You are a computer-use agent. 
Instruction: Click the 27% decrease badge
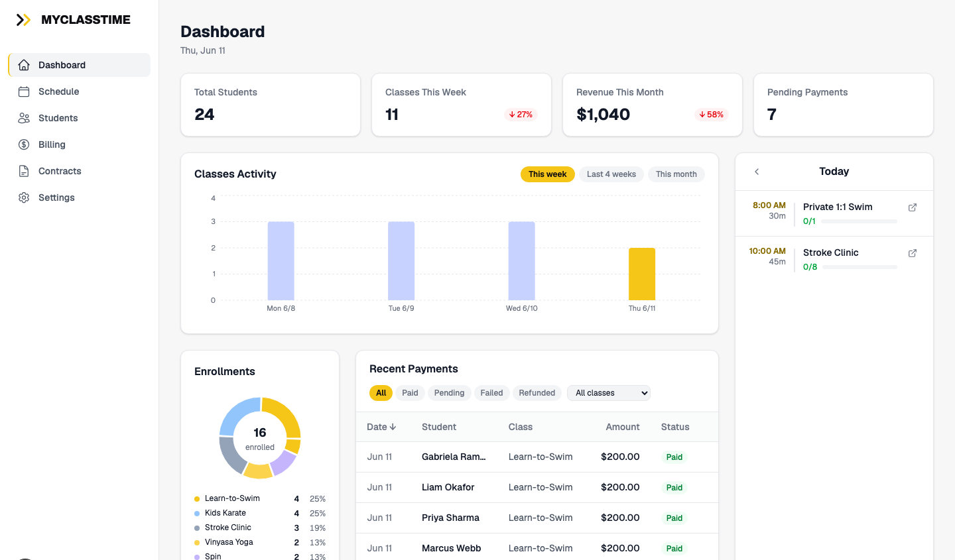point(521,115)
